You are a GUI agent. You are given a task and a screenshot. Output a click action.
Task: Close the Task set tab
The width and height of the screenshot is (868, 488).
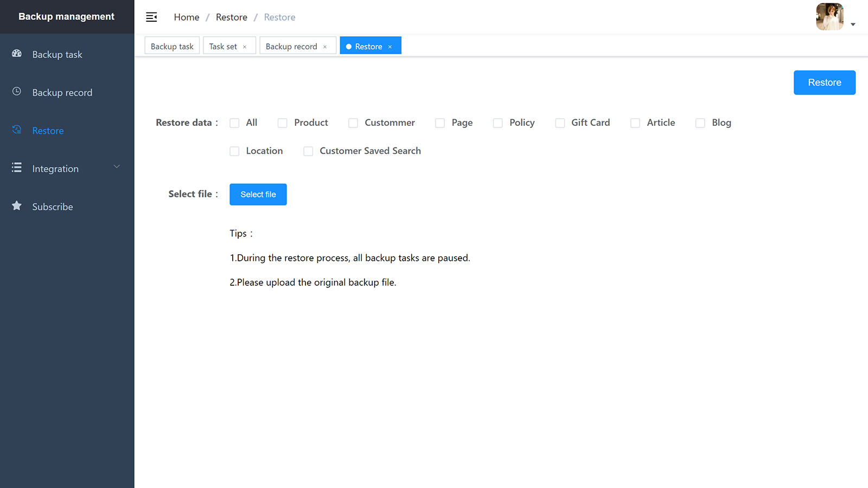pyautogui.click(x=245, y=47)
